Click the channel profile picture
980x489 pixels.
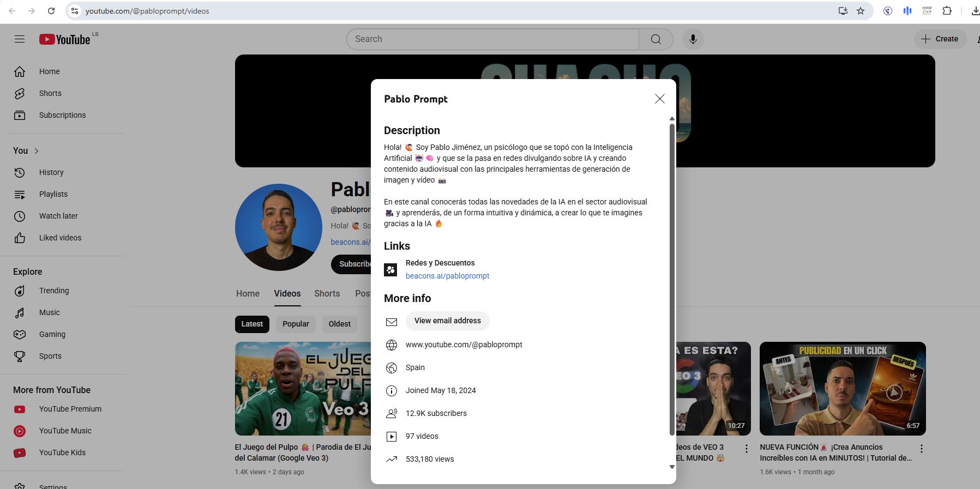point(279,227)
